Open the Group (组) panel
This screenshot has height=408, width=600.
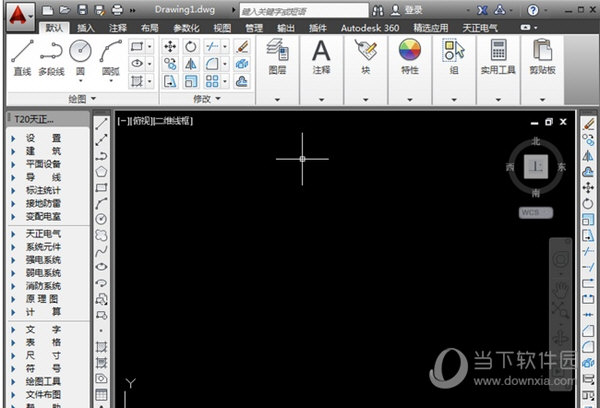[454, 57]
